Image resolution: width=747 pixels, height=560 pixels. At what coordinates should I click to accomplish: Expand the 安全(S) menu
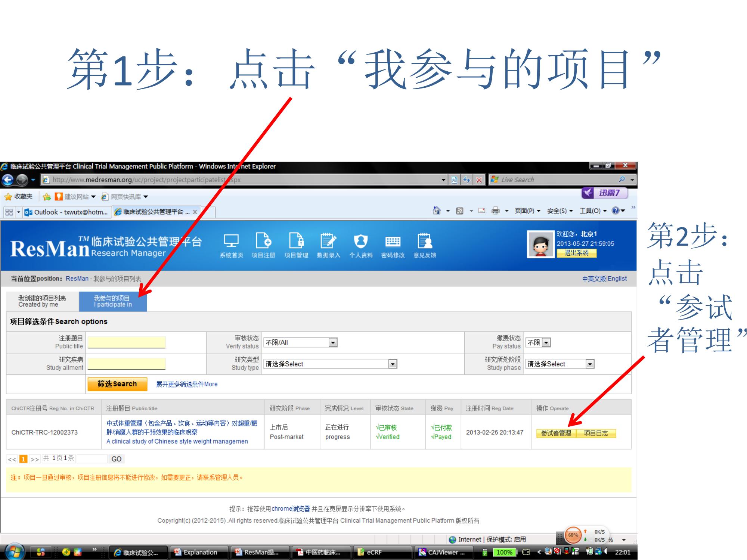[x=560, y=211]
